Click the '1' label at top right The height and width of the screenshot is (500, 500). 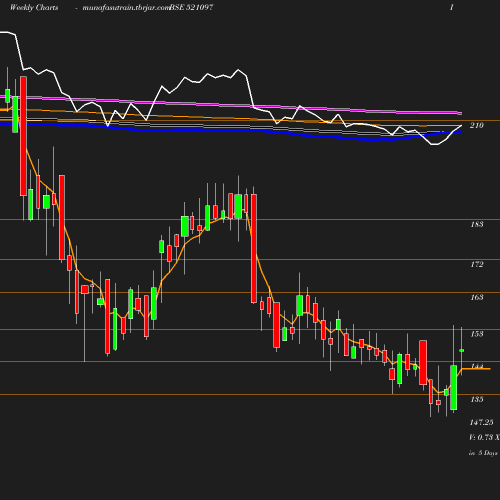pos(452,7)
